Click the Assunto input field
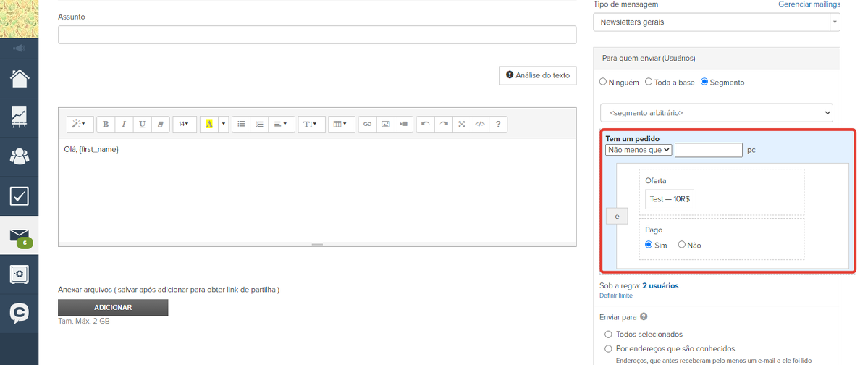 [317, 35]
